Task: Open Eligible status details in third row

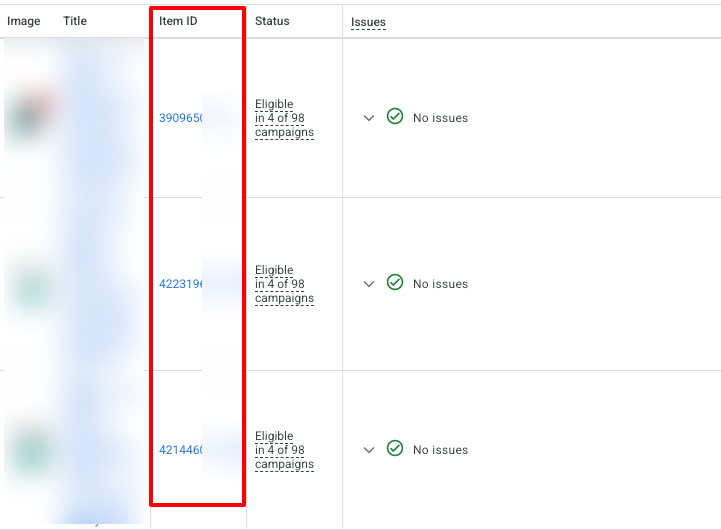Action: coord(284,450)
